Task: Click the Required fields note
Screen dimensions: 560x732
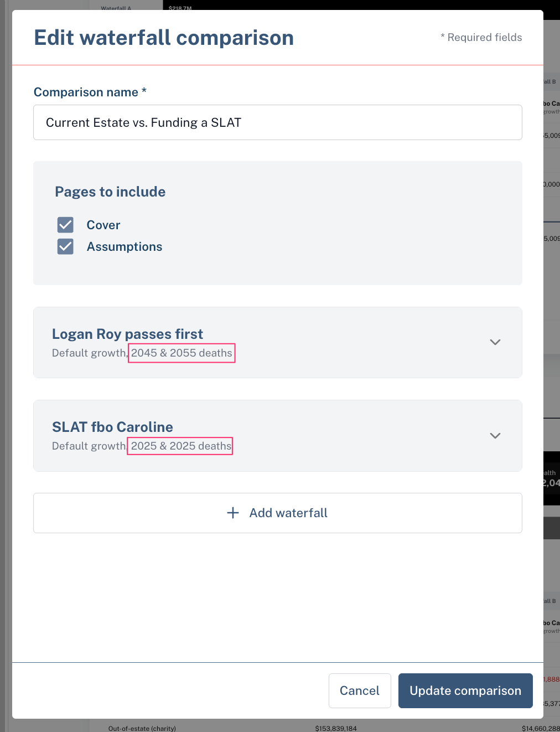Action: [x=481, y=37]
